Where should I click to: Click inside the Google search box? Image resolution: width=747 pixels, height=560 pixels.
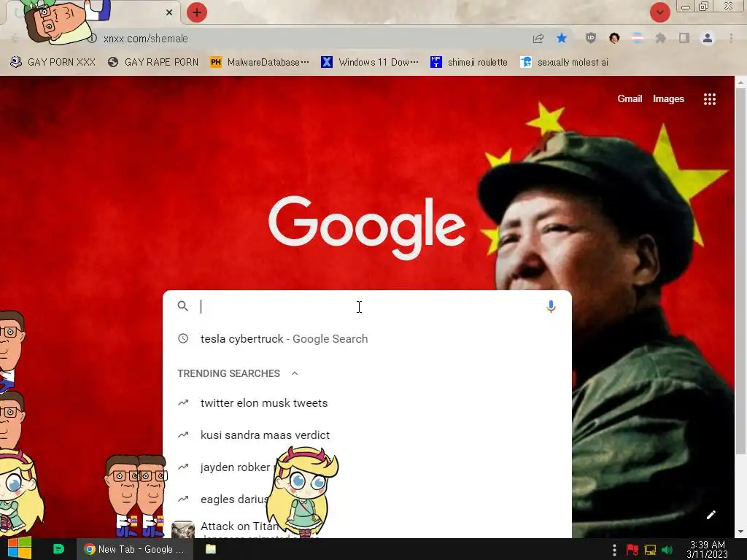point(367,307)
